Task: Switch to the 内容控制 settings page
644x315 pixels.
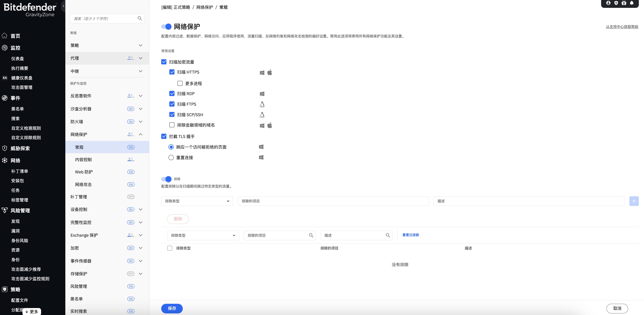Action: pyautogui.click(x=84, y=160)
